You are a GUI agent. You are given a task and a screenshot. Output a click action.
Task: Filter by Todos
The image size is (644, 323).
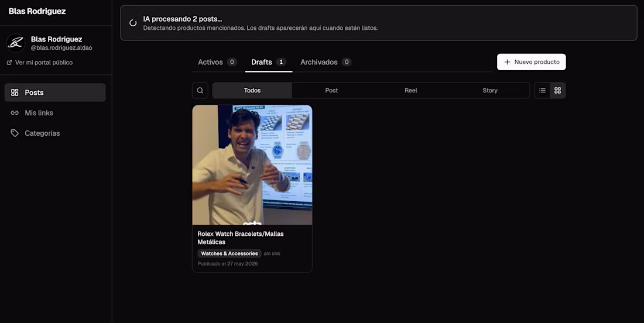[252, 90]
